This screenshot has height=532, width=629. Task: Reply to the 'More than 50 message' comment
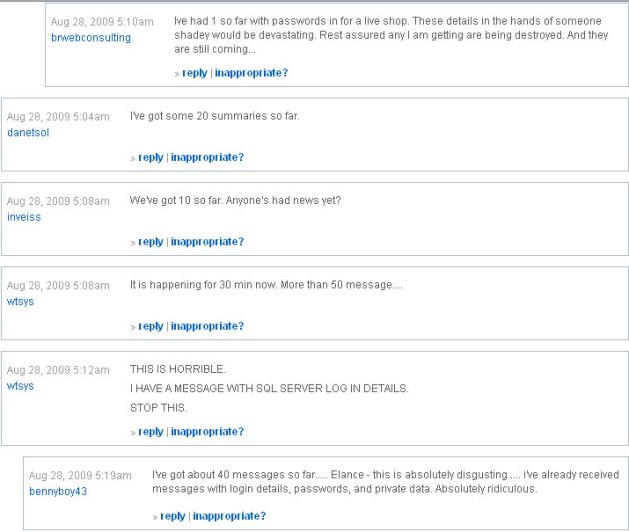coord(151,326)
